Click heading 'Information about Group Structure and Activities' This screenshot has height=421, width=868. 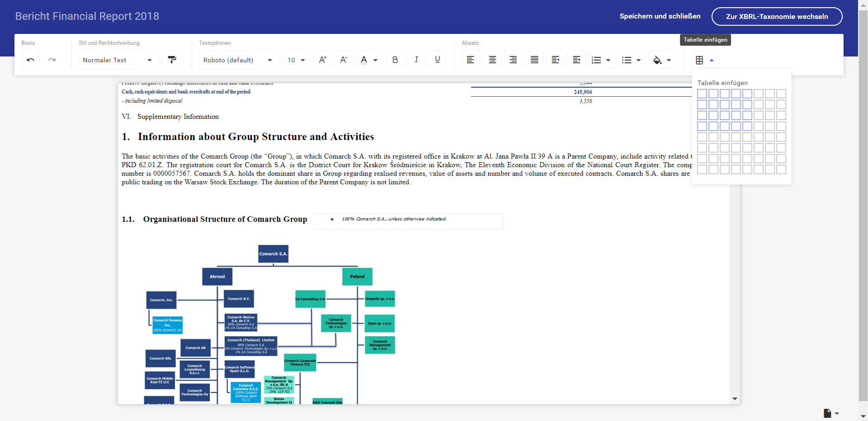tap(256, 137)
